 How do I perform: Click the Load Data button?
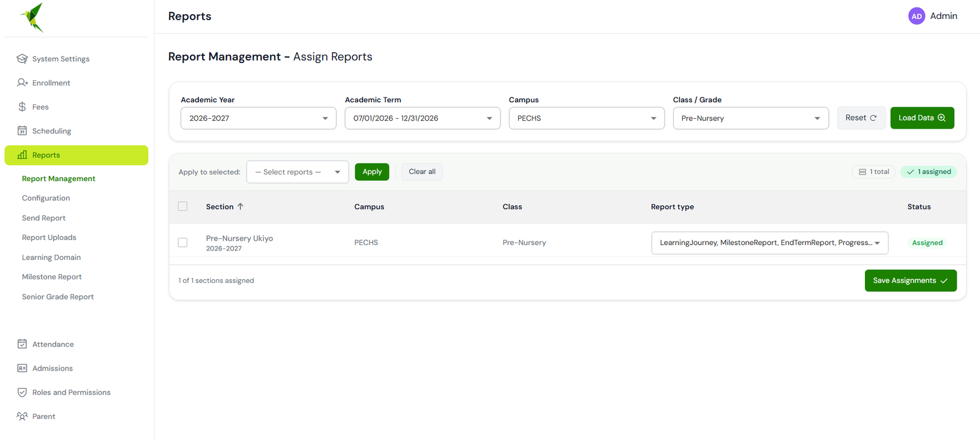pyautogui.click(x=922, y=118)
